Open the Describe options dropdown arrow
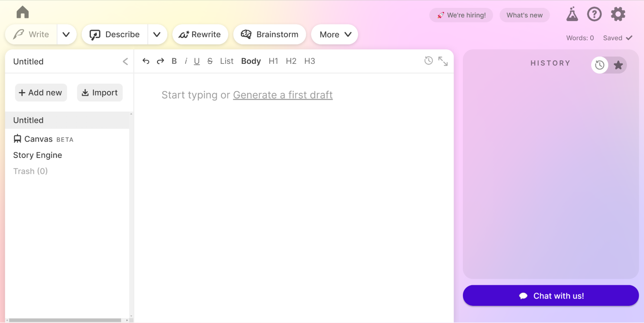644x323 pixels. point(157,34)
